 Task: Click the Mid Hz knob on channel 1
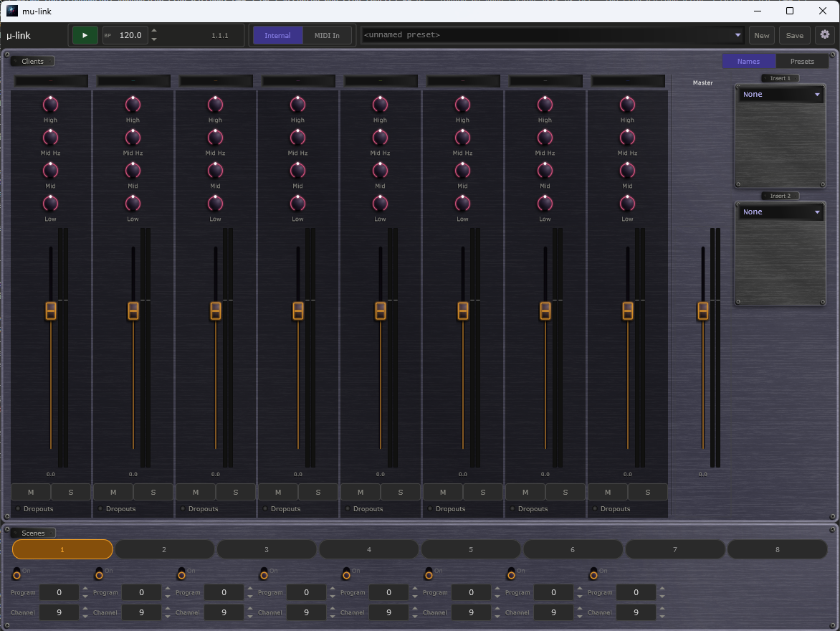click(50, 137)
